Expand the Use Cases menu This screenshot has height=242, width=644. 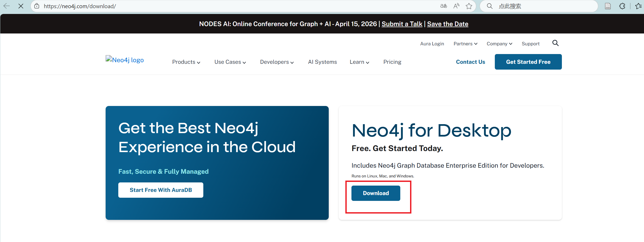pyautogui.click(x=230, y=62)
